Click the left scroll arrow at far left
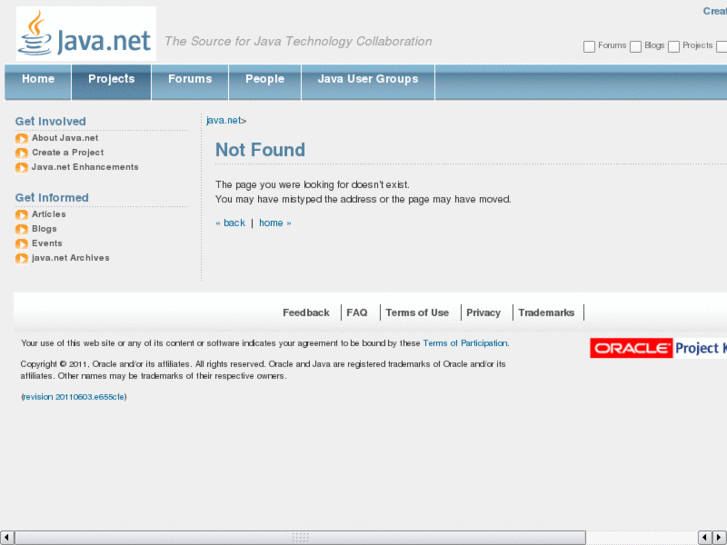This screenshot has width=727, height=545. pyautogui.click(x=7, y=538)
